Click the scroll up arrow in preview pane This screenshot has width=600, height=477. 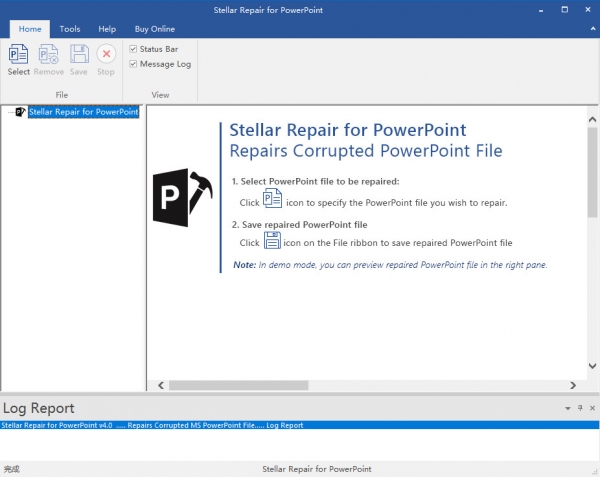tap(592, 120)
